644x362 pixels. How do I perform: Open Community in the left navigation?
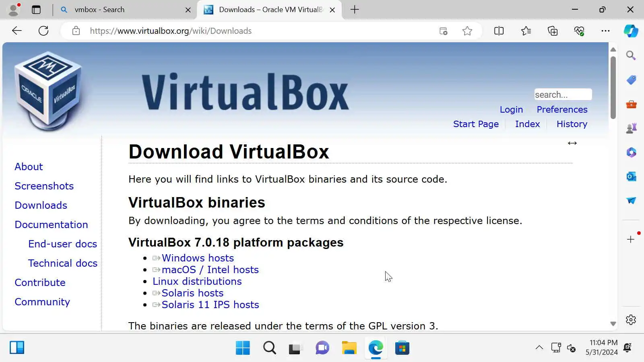[x=42, y=302]
